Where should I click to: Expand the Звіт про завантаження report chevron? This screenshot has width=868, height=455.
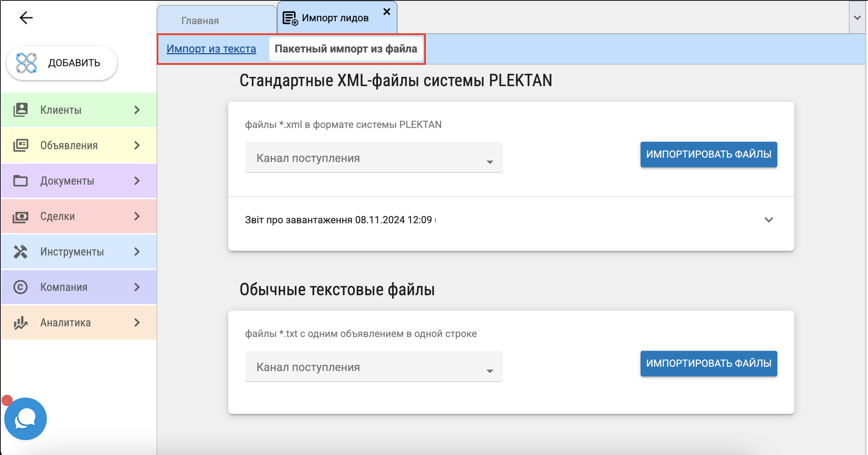tap(769, 220)
